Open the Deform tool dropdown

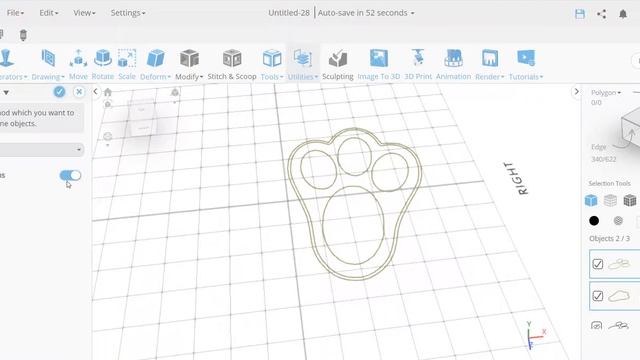coord(155,64)
